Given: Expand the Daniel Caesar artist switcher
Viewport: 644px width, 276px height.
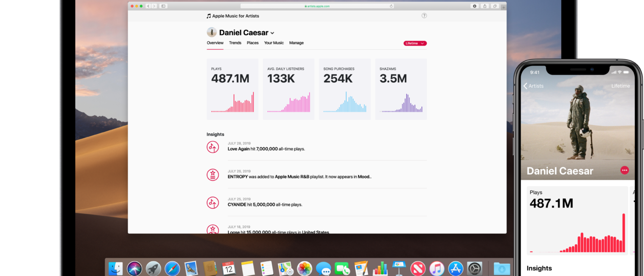Looking at the screenshot, I should (x=272, y=33).
